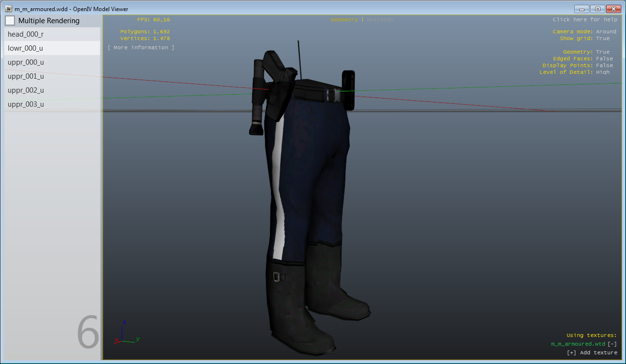
Task: Pick uppr_002_u in the sidebar
Action: click(x=26, y=90)
